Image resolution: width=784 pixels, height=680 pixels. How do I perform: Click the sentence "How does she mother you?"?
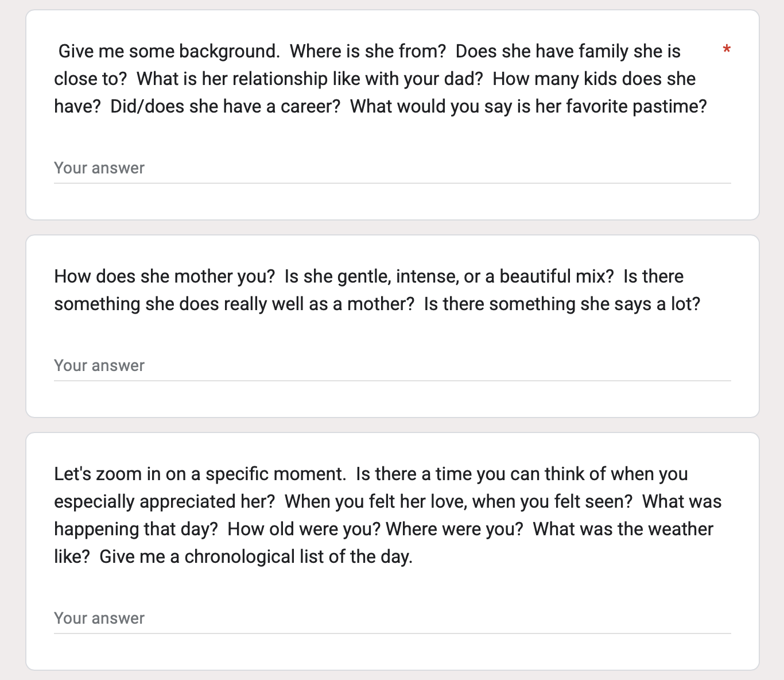(x=165, y=277)
